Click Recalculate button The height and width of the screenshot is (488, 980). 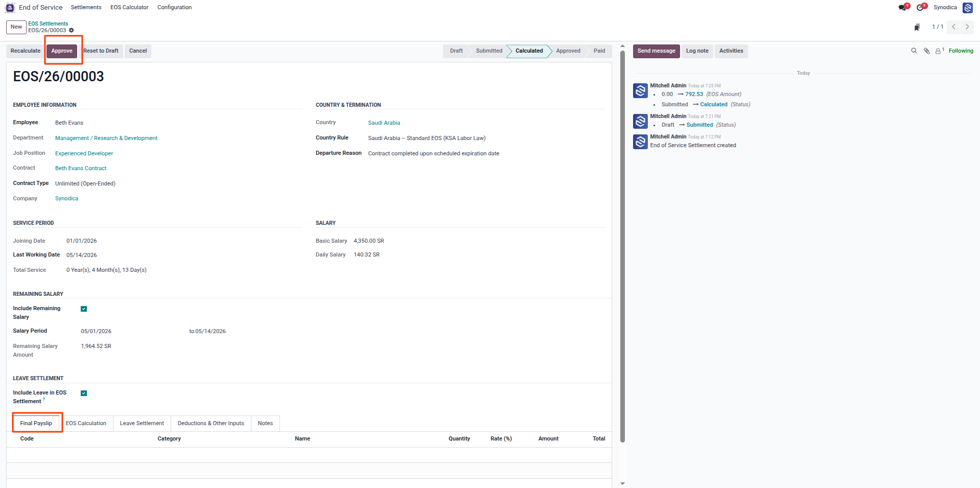pos(26,51)
